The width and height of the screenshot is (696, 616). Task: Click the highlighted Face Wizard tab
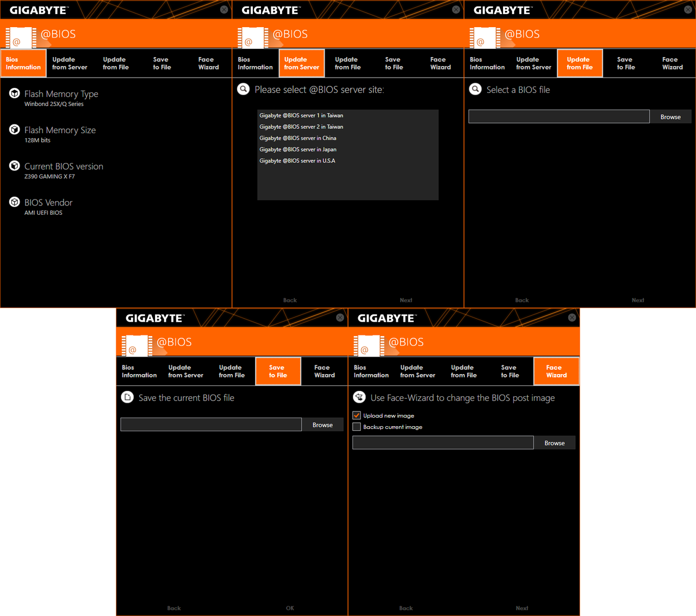tap(556, 371)
